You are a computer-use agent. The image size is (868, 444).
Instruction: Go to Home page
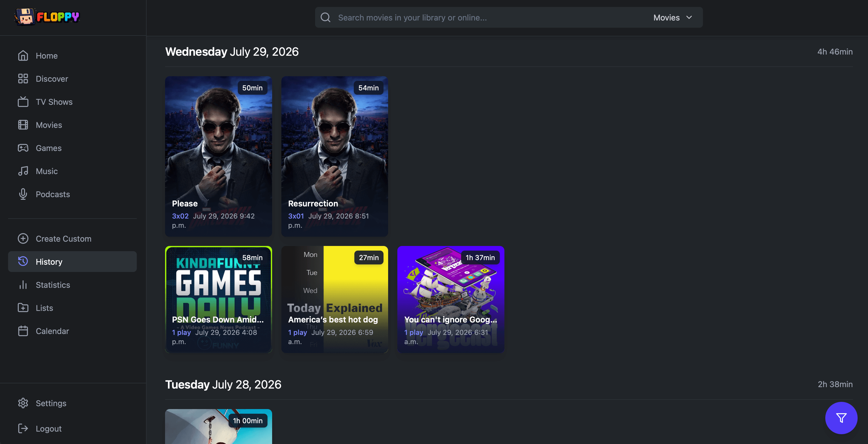pos(72,56)
